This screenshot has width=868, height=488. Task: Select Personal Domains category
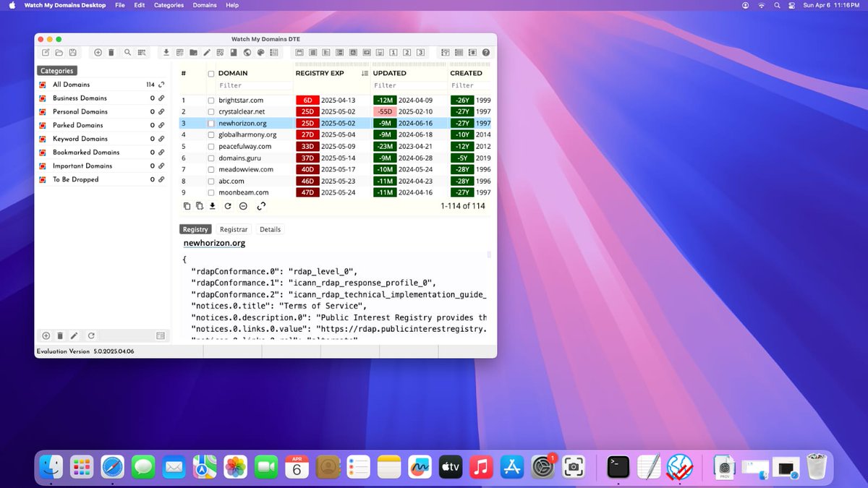click(x=102, y=112)
